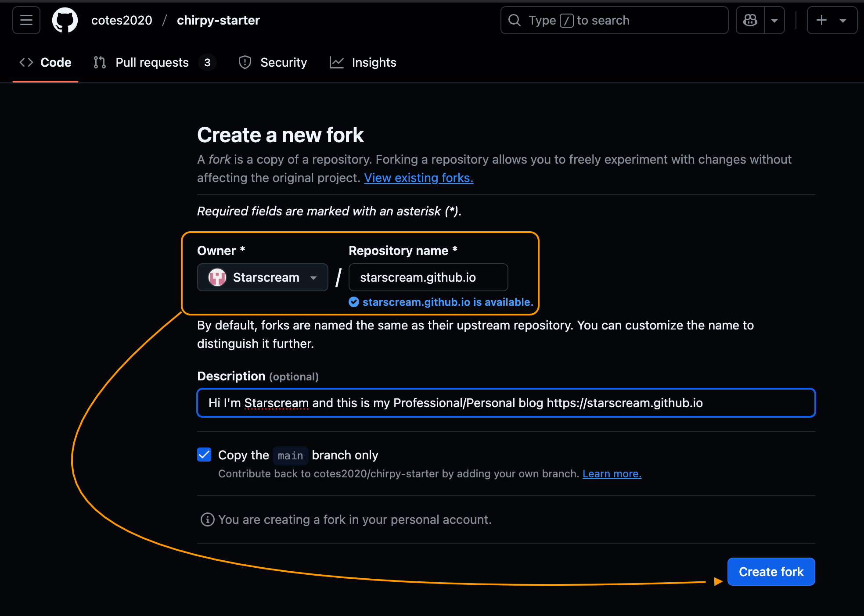The image size is (864, 616).
Task: Open the Security tab
Action: 273,62
